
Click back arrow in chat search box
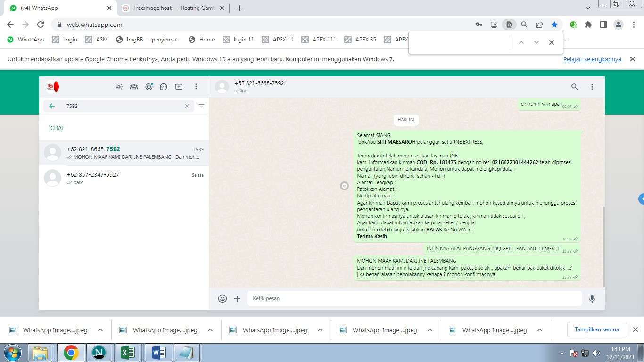52,106
